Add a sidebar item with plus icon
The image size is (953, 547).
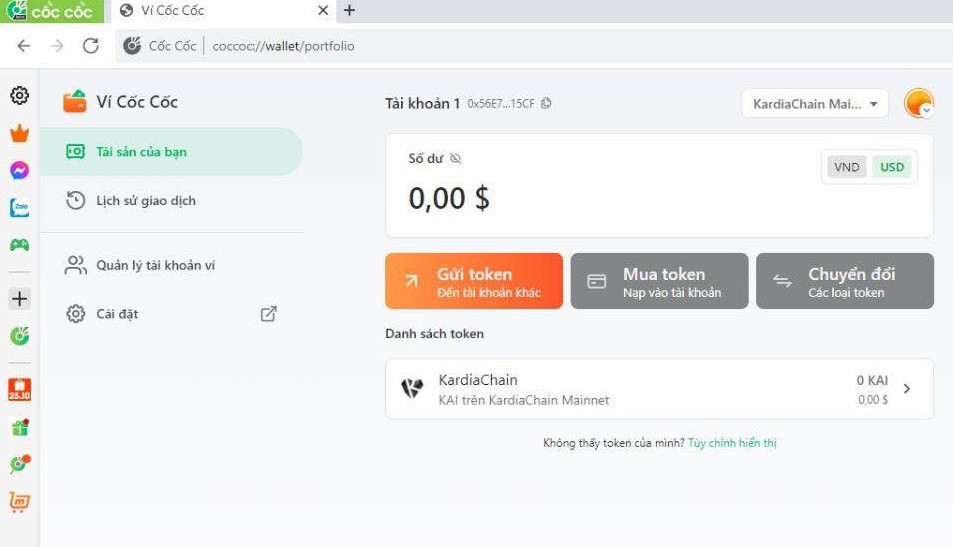[x=19, y=298]
